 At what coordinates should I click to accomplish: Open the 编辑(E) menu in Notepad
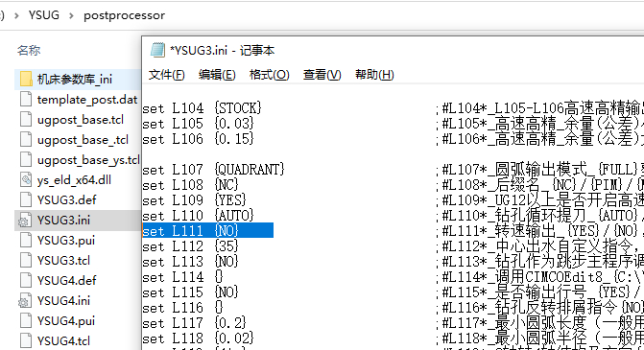(217, 75)
